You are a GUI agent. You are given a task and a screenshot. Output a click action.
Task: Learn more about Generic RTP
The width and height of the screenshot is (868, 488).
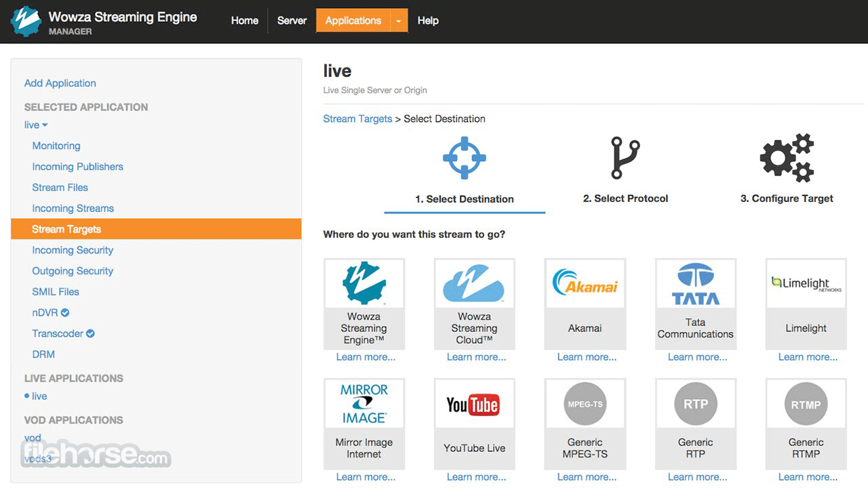(697, 477)
